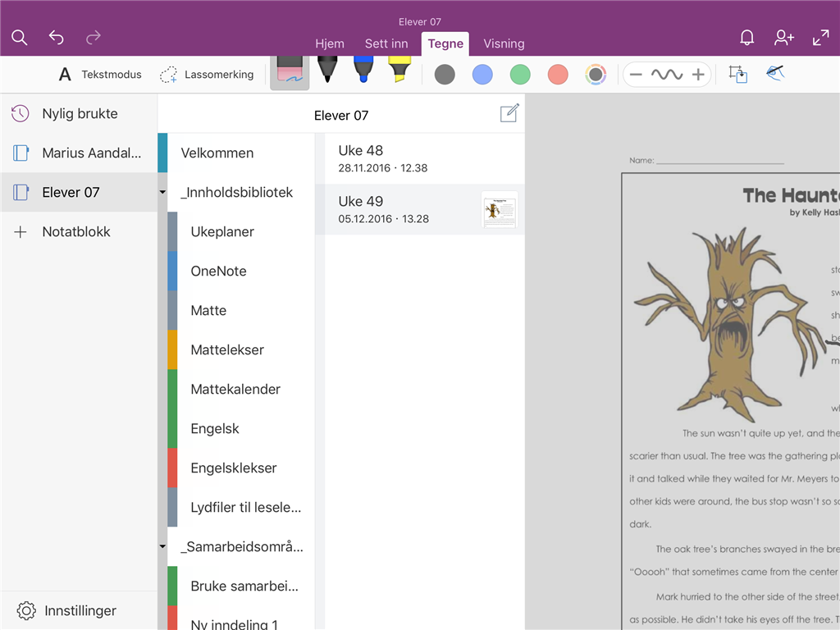The image size is (840, 630).
Task: Click the Innstillinger gear icon
Action: (x=25, y=610)
